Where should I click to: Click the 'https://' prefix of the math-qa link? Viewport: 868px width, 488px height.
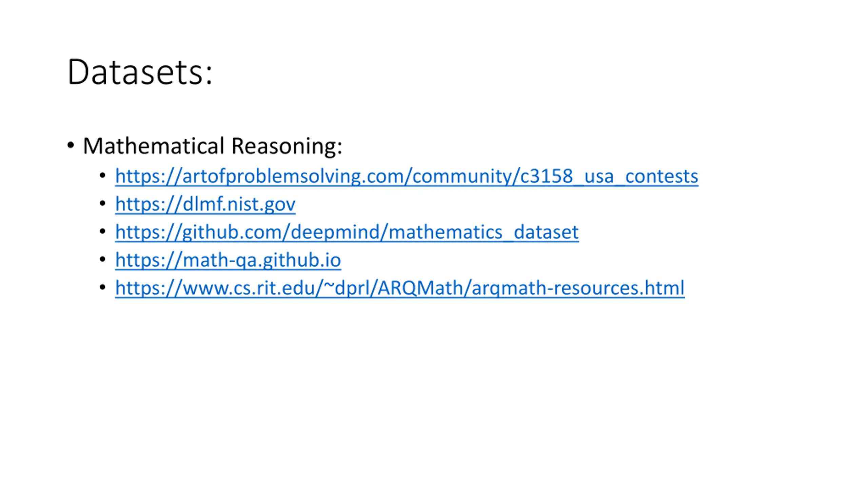point(149,260)
